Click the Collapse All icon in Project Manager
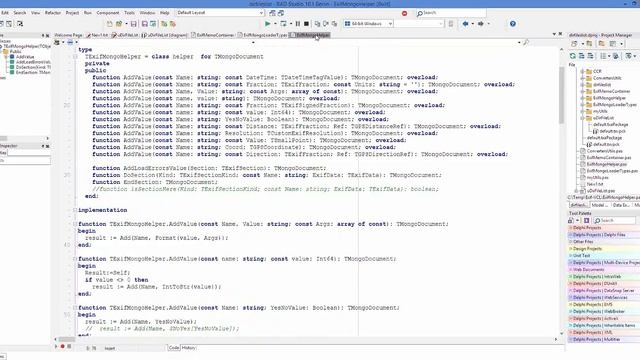The image size is (640, 360). tap(590, 56)
